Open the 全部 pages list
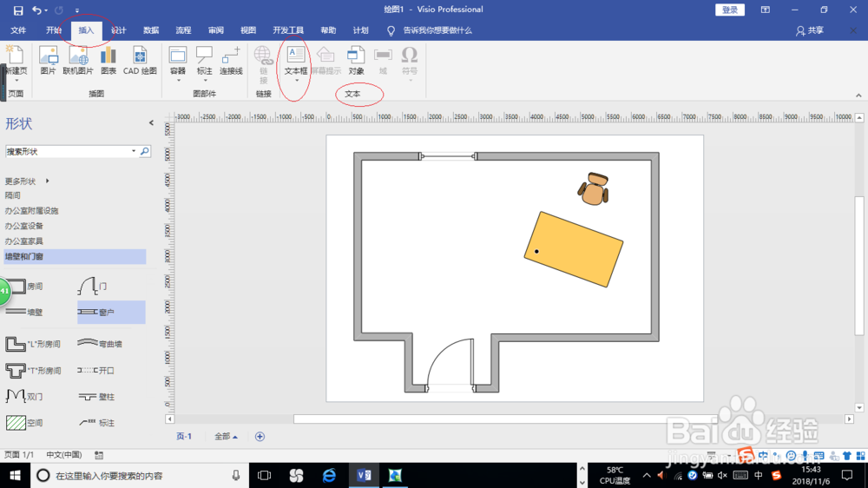 click(226, 437)
